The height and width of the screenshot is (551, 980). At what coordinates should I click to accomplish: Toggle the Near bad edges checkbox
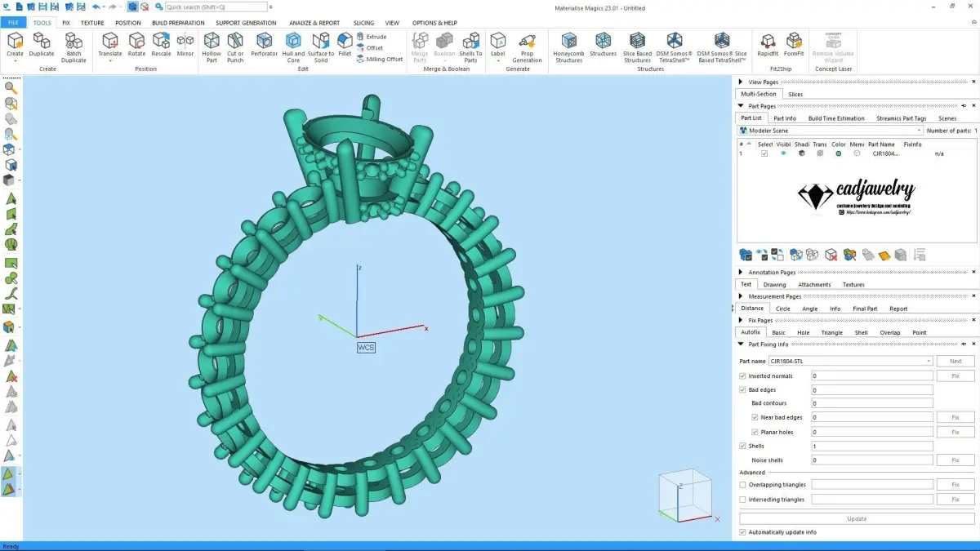(x=755, y=417)
